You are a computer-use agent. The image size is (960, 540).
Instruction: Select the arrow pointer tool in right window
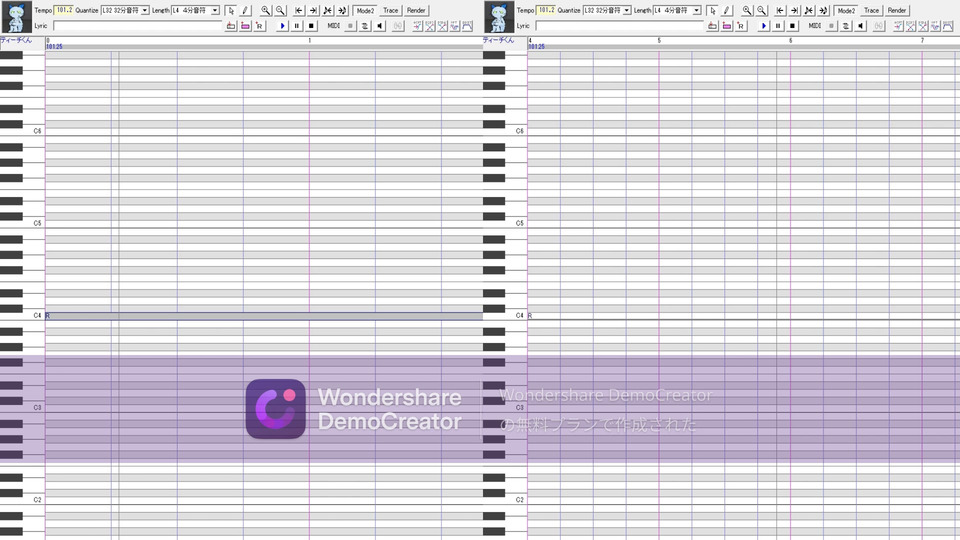click(712, 10)
